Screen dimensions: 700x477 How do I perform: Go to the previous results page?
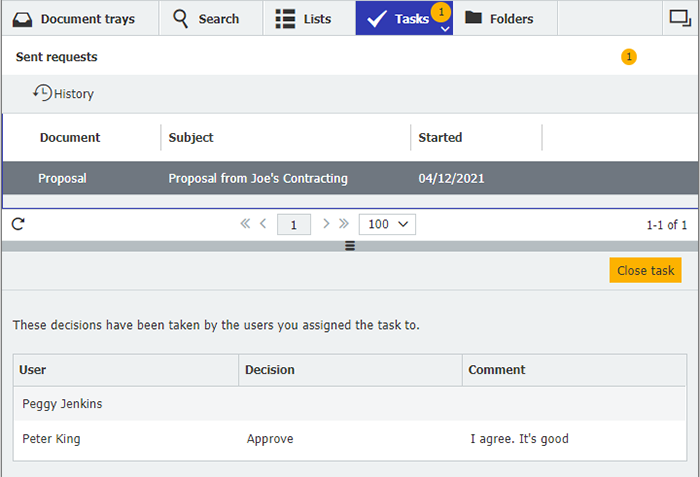[x=263, y=224]
